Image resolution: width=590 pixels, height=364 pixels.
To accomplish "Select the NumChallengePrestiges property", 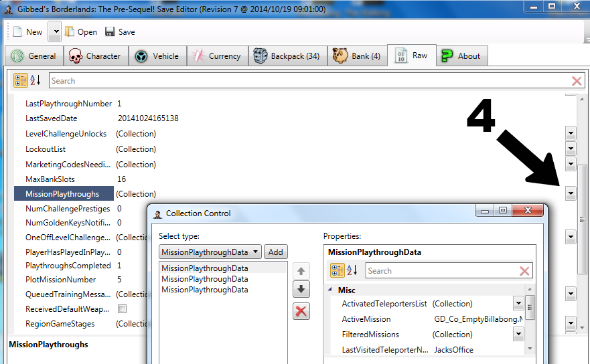I will [68, 208].
